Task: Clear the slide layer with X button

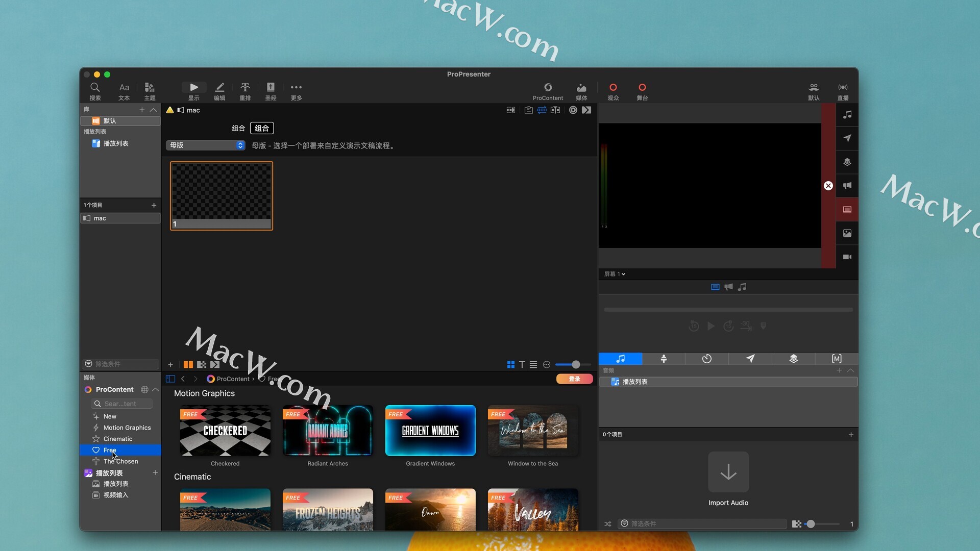Action: [828, 186]
